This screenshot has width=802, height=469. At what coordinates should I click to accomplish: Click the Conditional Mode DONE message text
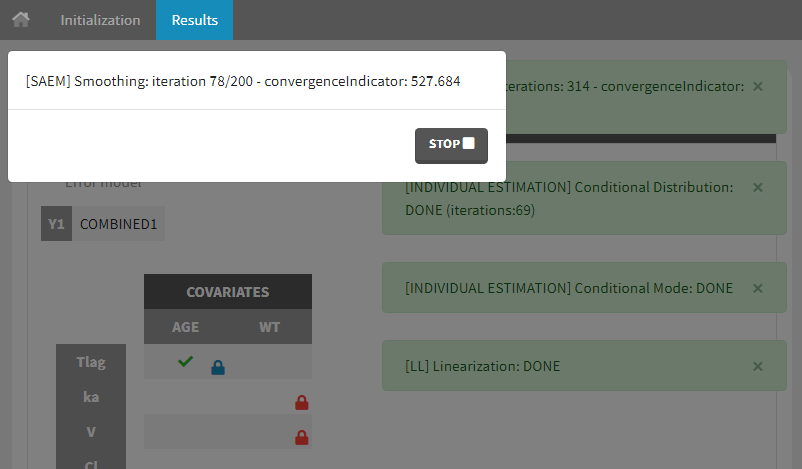[568, 288]
